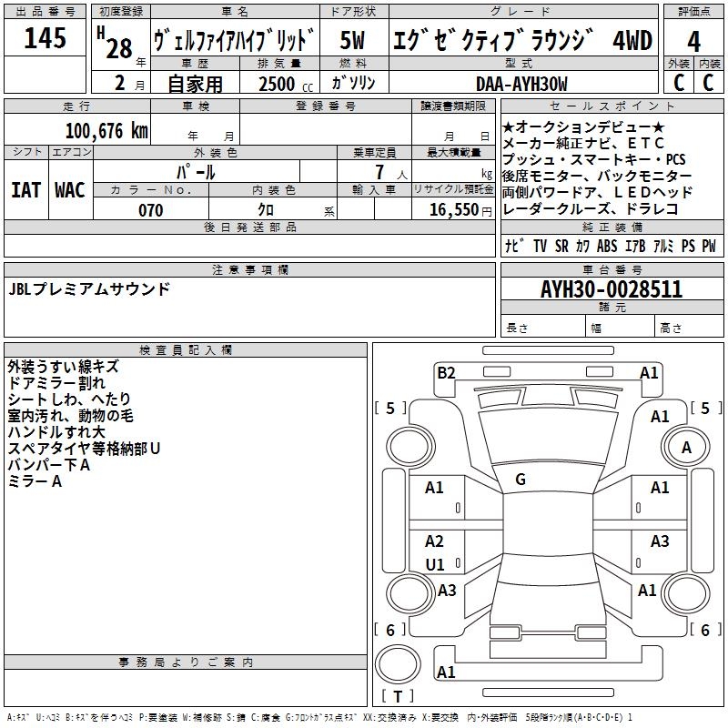The width and height of the screenshot is (728, 728).
Task: Select the G windshield mark
Action: pyautogui.click(x=520, y=480)
